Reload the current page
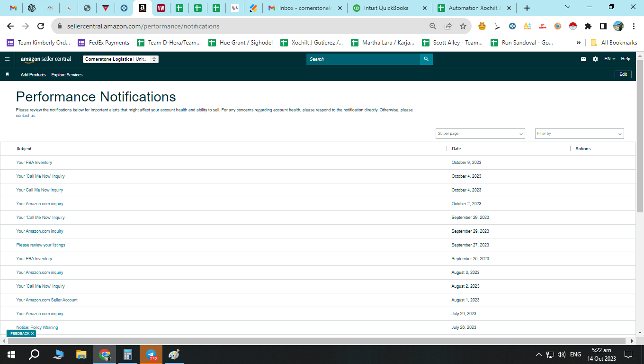Viewport: 644px width, 364px height. [41, 26]
